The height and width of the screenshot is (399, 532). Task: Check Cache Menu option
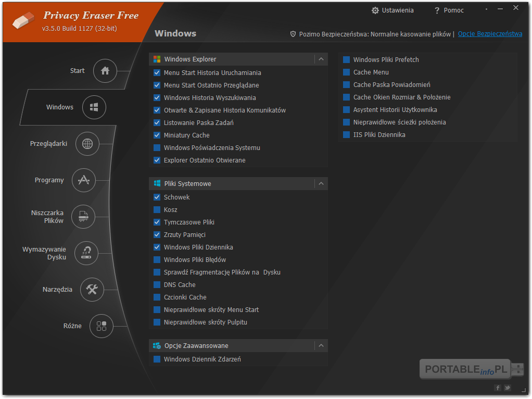346,72
